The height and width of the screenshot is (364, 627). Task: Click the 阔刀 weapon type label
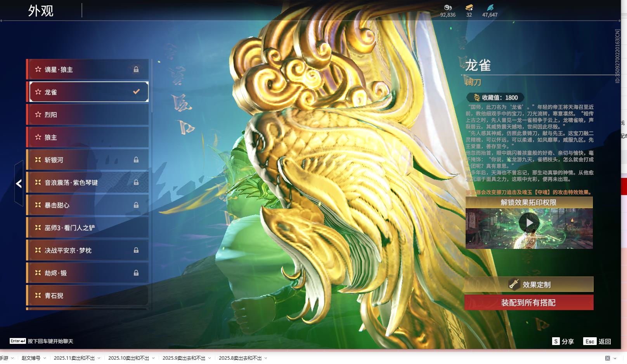473,82
